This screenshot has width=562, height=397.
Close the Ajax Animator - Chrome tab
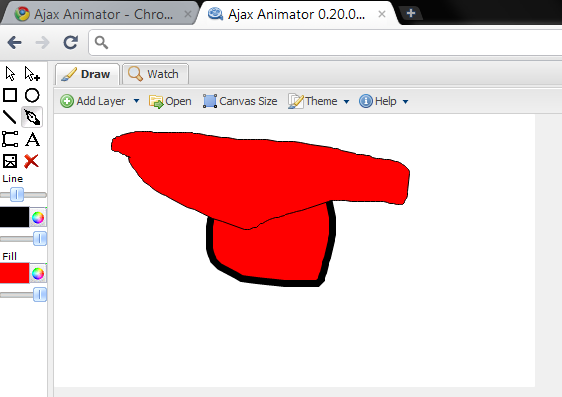coord(187,14)
